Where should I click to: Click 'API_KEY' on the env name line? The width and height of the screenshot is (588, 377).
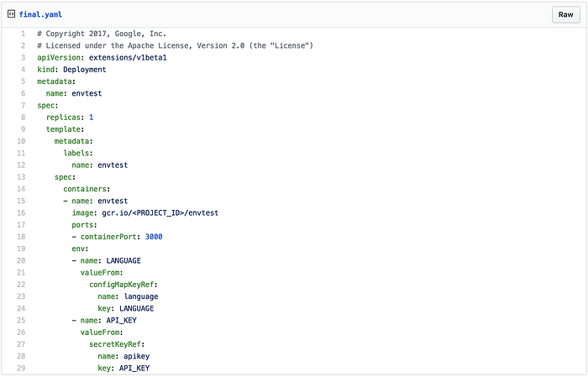click(122, 321)
